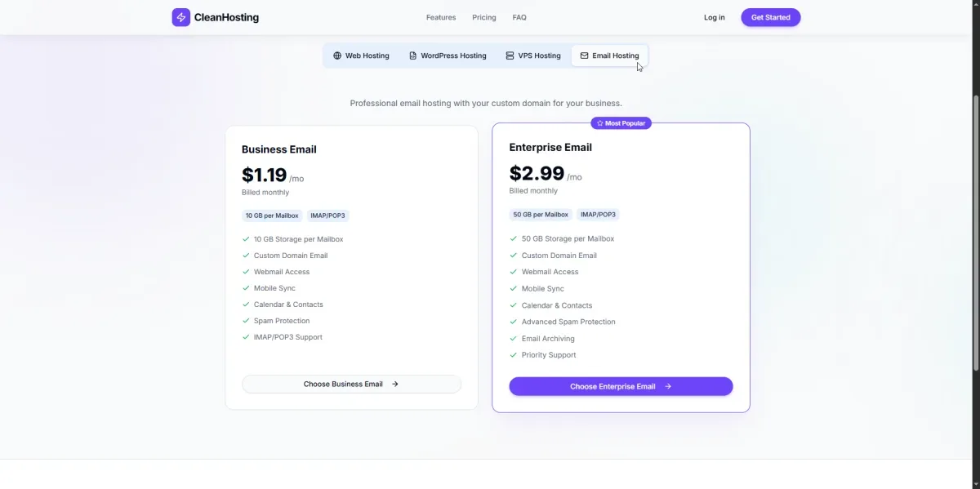980x489 pixels.
Task: Open the Features navigation link
Action: pyautogui.click(x=441, y=17)
